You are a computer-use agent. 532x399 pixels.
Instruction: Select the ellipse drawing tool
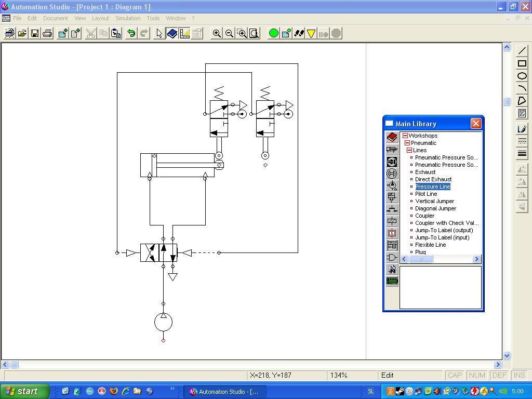(522, 76)
